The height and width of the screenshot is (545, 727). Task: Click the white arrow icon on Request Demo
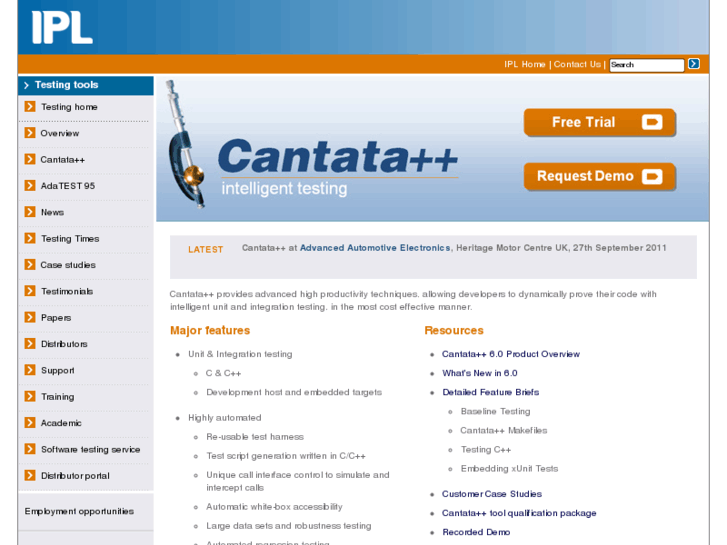[652, 176]
